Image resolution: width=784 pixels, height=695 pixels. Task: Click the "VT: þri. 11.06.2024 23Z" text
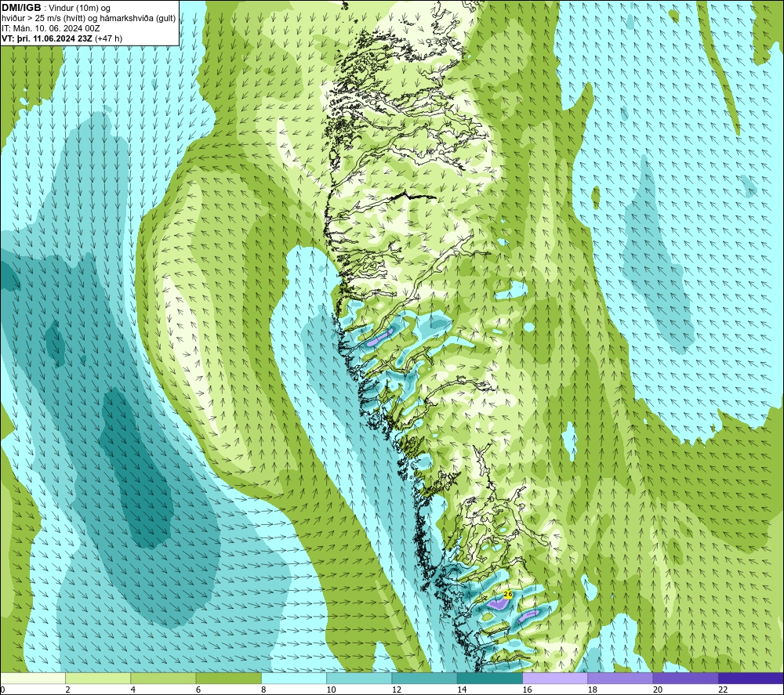pyautogui.click(x=47, y=38)
